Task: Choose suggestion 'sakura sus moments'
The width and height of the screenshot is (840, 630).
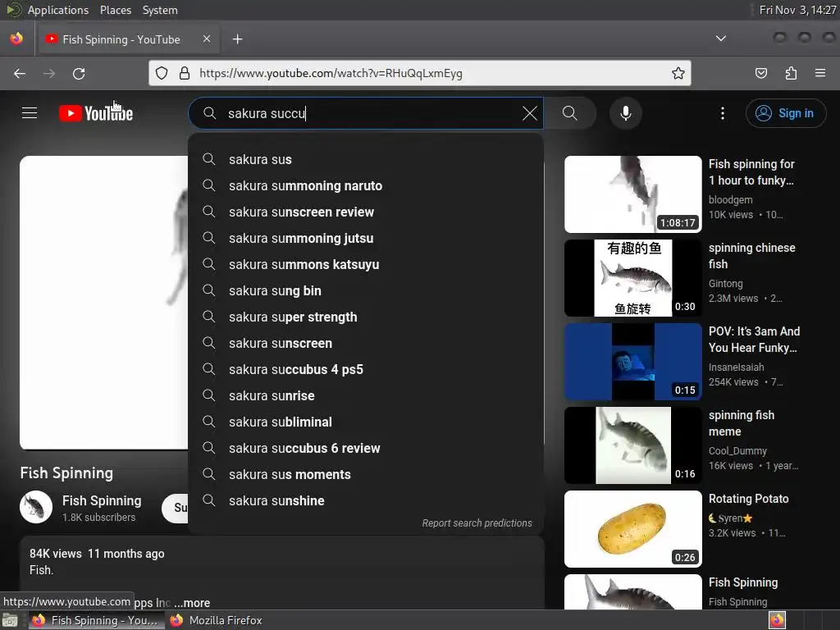Action: point(366,474)
